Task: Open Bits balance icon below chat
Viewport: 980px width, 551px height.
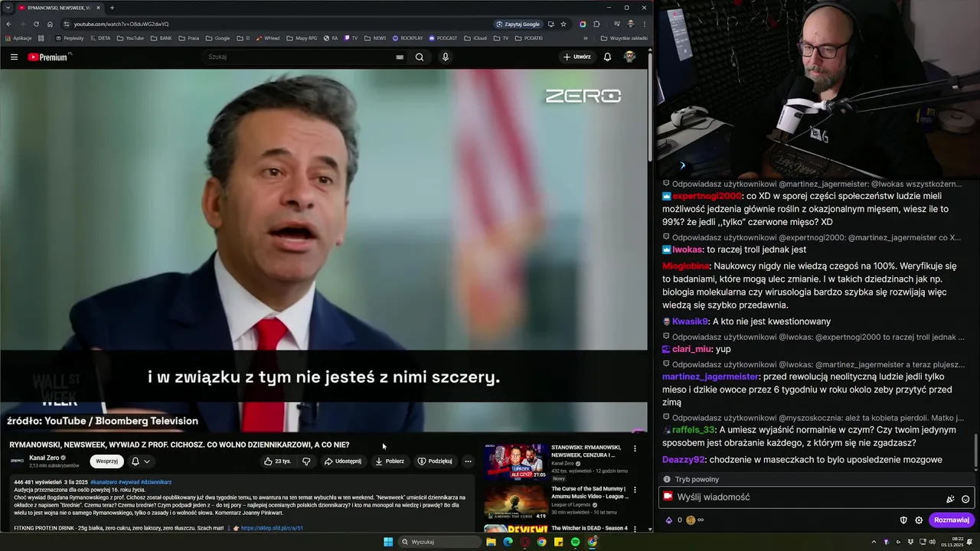Action: [x=669, y=520]
